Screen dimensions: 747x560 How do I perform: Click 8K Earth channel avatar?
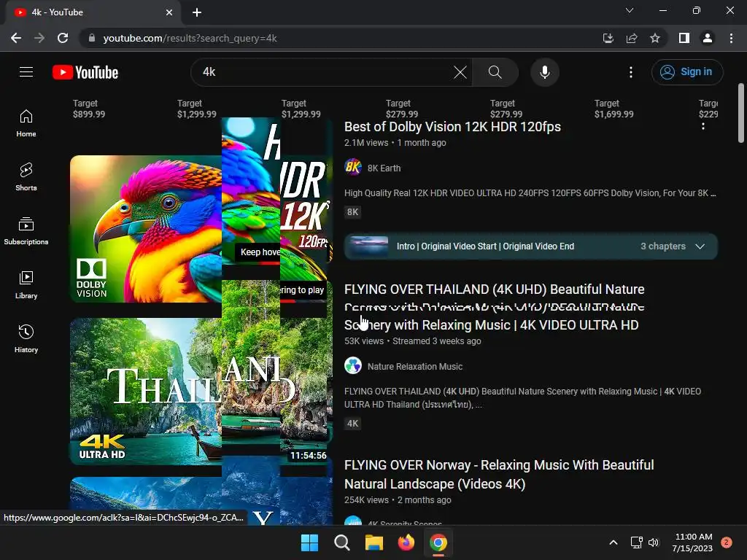pyautogui.click(x=353, y=168)
